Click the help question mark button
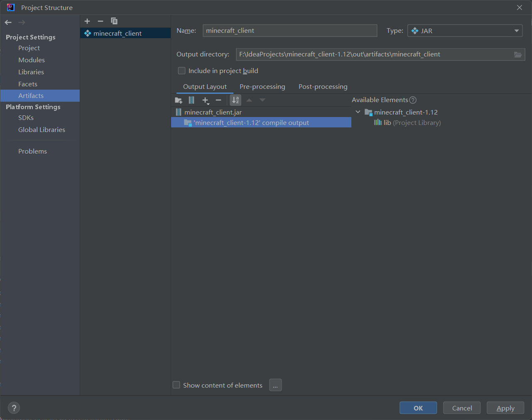This screenshot has width=532, height=420. click(x=14, y=408)
